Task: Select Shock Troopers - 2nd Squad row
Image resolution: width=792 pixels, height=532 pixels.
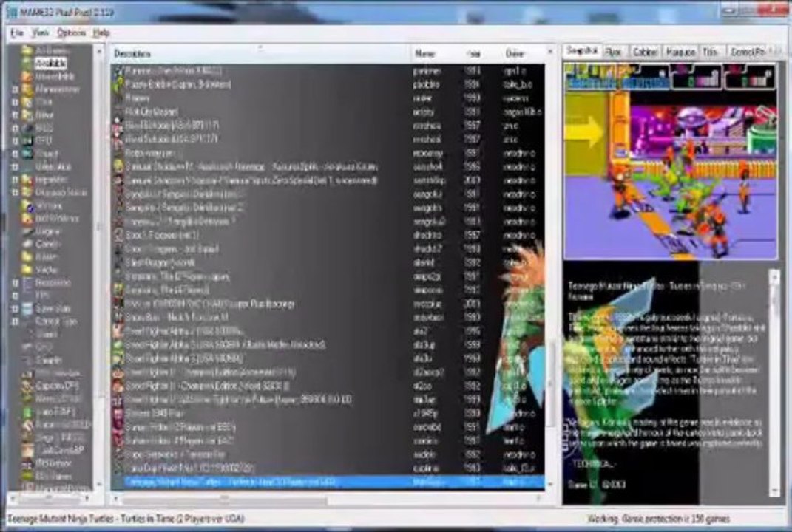Action: pos(328,249)
